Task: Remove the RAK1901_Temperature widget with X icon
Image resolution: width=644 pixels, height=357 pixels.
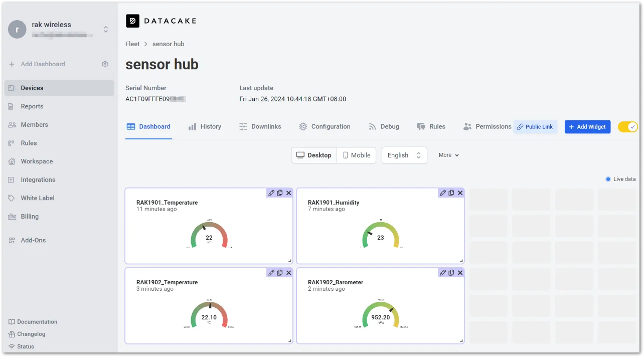Action: coord(288,193)
